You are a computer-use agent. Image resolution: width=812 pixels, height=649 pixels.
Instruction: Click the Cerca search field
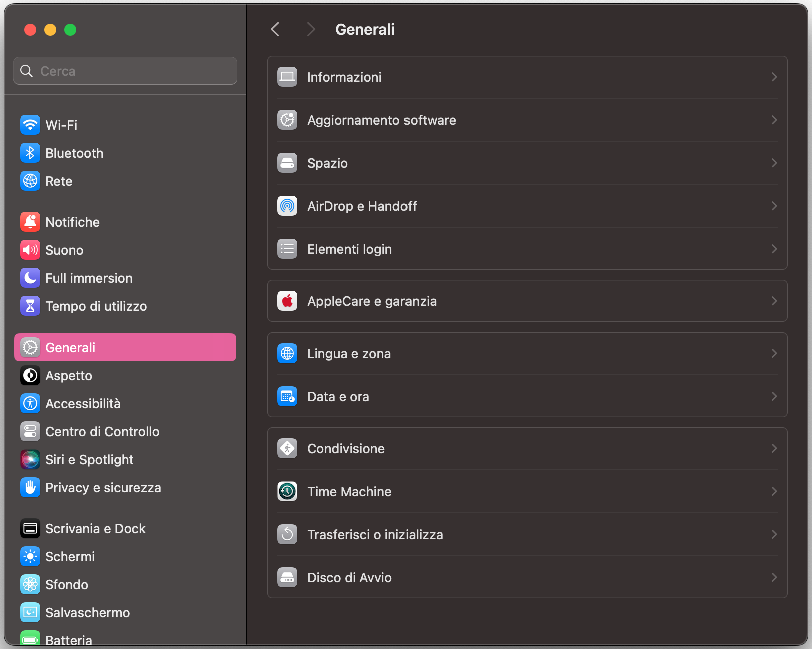125,71
